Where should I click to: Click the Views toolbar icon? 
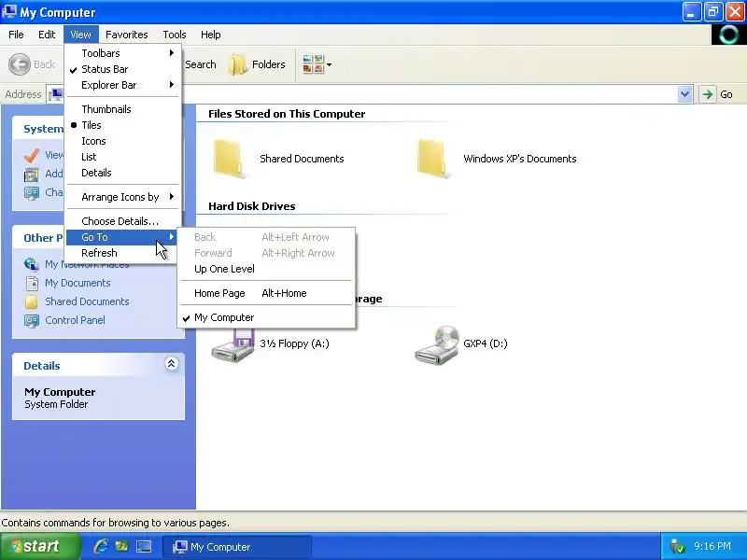[x=313, y=64]
